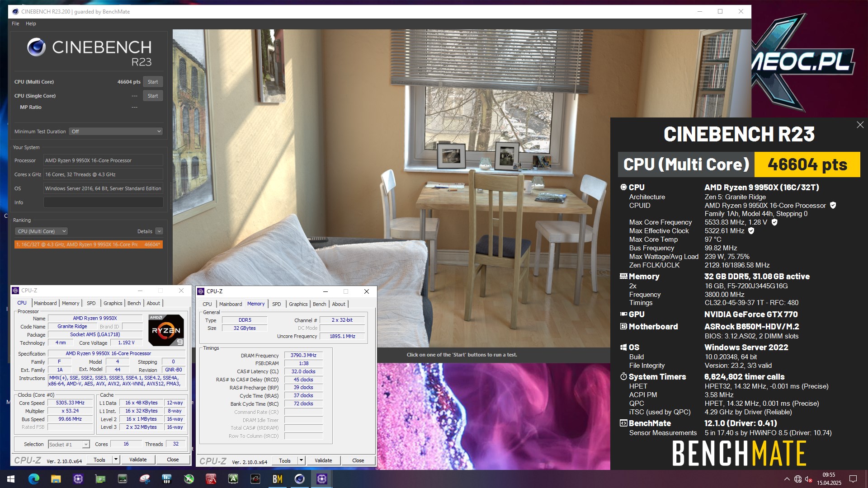Screen dimensions: 868x488
Task: Expand the Details dropdown arrow in Ranking
Action: click(159, 231)
